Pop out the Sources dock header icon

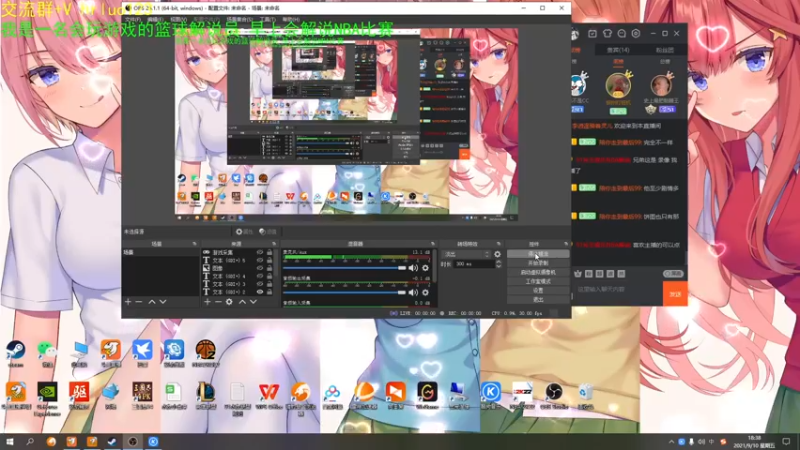(274, 244)
